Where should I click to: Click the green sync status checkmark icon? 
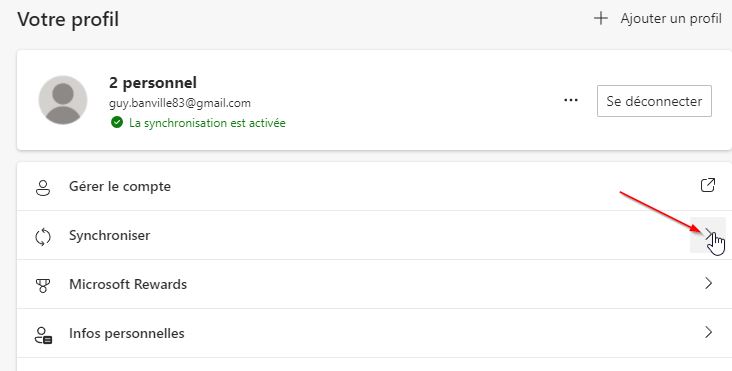coord(117,123)
